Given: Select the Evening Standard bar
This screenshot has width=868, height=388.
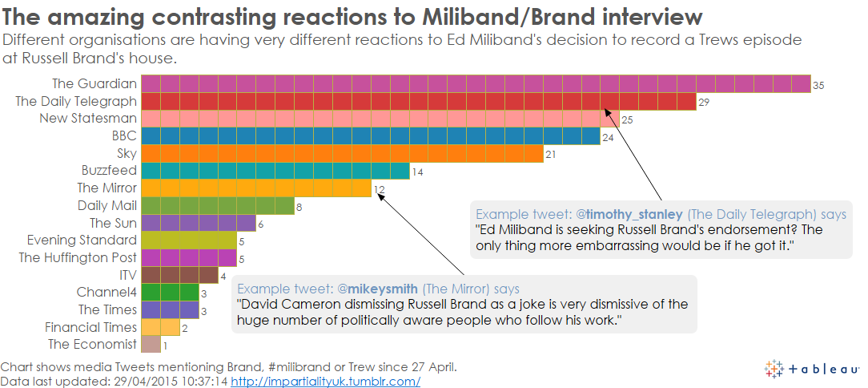Looking at the screenshot, I should coord(188,240).
